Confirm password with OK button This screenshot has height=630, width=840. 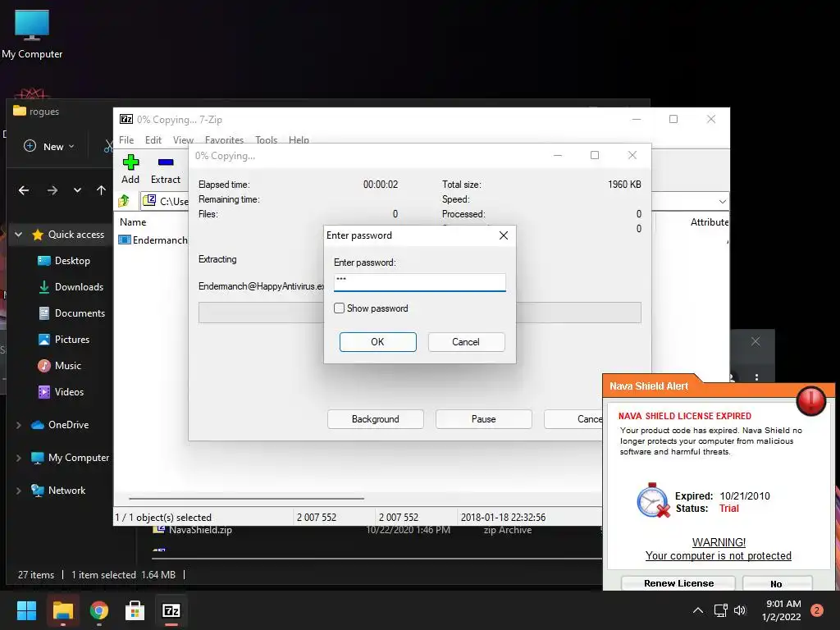tap(377, 342)
